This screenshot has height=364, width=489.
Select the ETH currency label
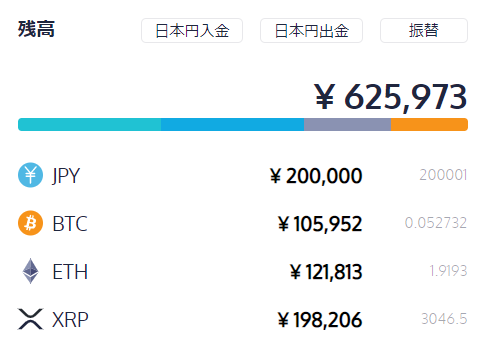point(70,271)
